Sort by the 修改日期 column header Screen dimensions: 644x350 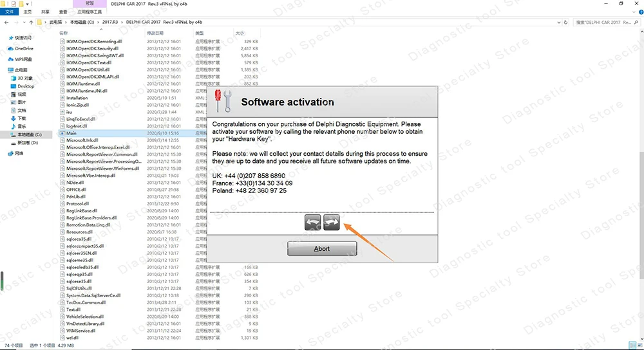coord(155,33)
